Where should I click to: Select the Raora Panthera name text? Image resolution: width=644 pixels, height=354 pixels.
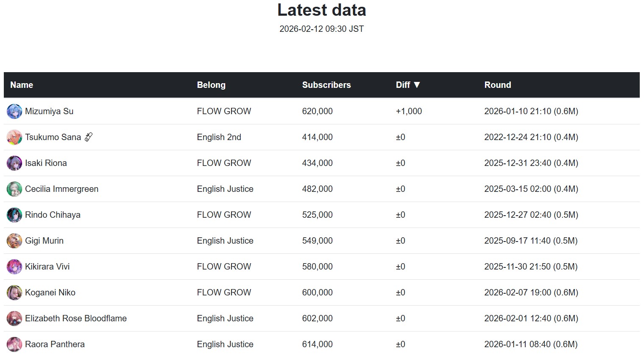pos(55,344)
